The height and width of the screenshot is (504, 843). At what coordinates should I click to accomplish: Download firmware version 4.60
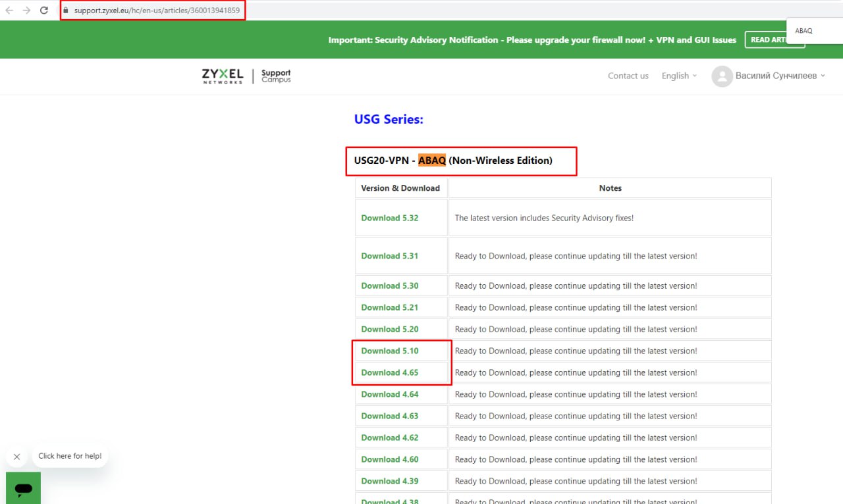tap(390, 460)
